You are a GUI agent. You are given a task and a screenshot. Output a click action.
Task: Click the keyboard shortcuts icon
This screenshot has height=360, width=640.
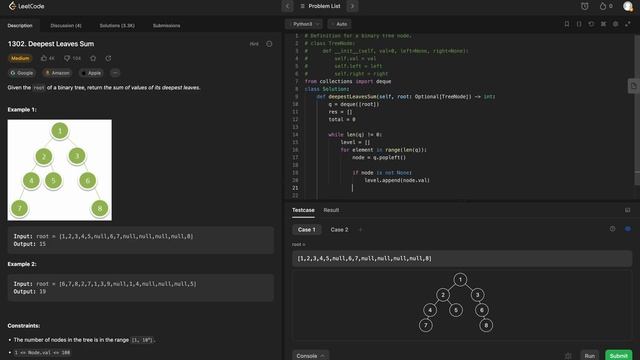(603, 24)
